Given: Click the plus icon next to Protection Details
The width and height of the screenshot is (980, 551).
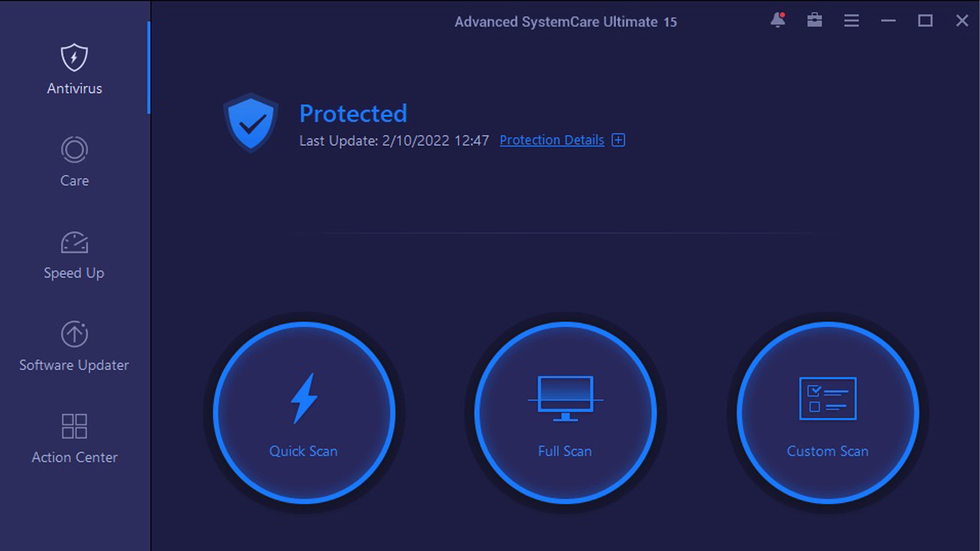Looking at the screenshot, I should coord(618,140).
